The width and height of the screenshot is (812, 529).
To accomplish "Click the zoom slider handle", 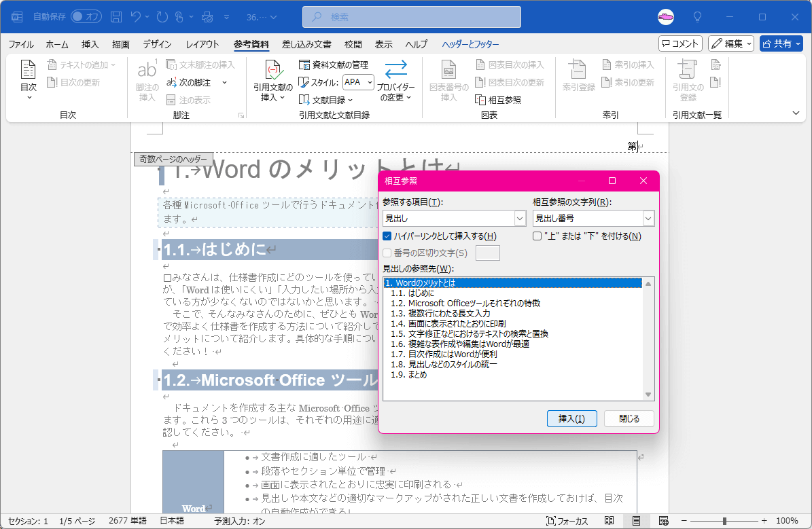I will tap(724, 521).
